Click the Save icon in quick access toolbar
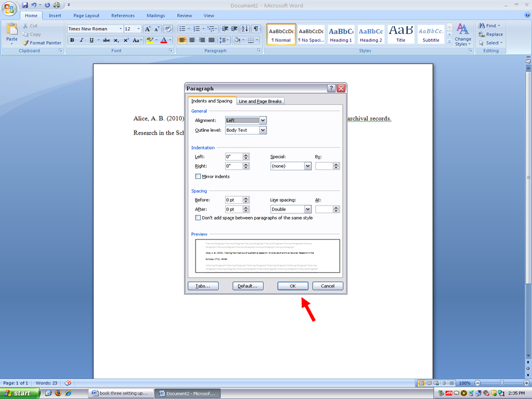 coord(25,5)
